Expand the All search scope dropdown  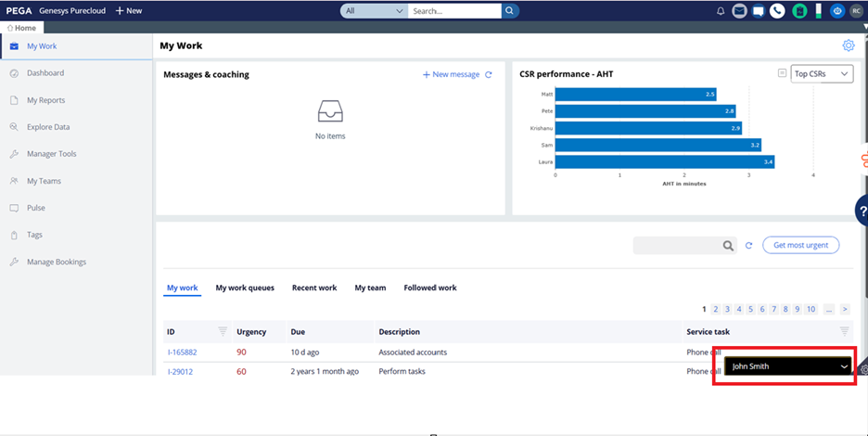(375, 10)
